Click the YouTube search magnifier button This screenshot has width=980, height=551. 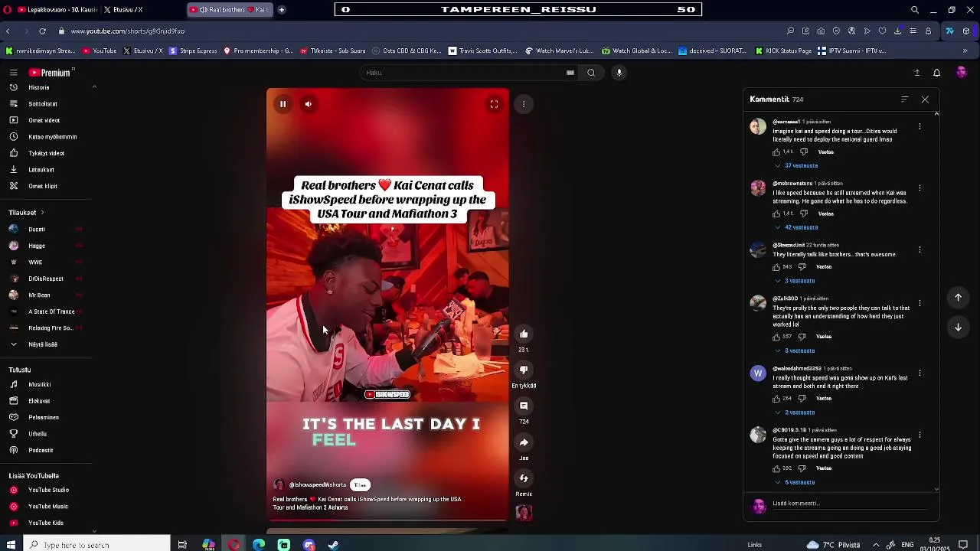[591, 73]
